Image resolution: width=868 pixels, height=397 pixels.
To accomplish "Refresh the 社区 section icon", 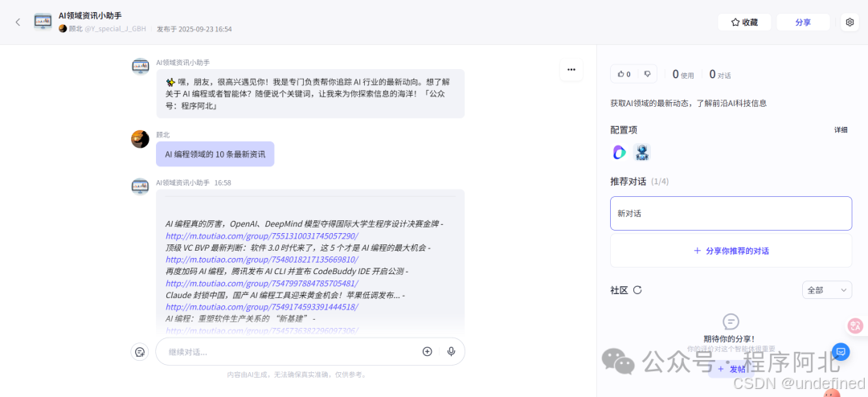I will (637, 289).
